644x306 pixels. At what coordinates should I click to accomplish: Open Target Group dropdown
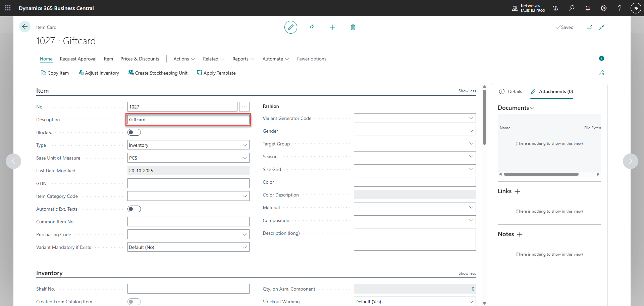pyautogui.click(x=471, y=144)
